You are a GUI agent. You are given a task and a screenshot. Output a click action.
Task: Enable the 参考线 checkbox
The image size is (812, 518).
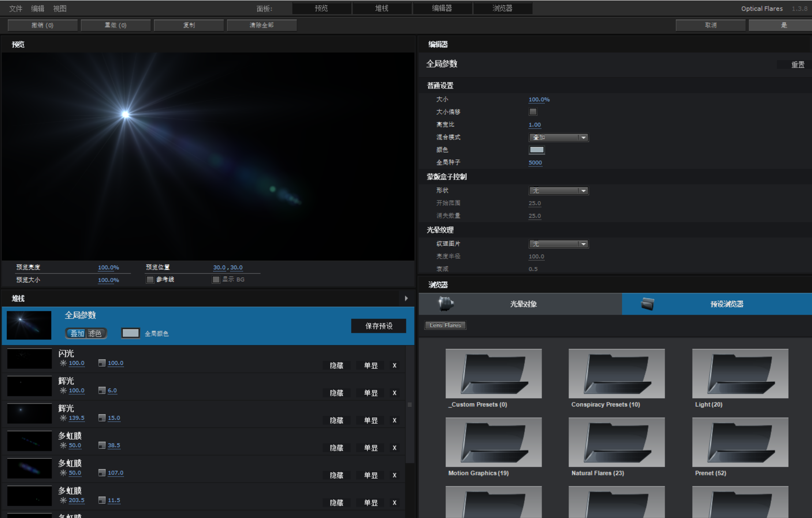coord(150,279)
